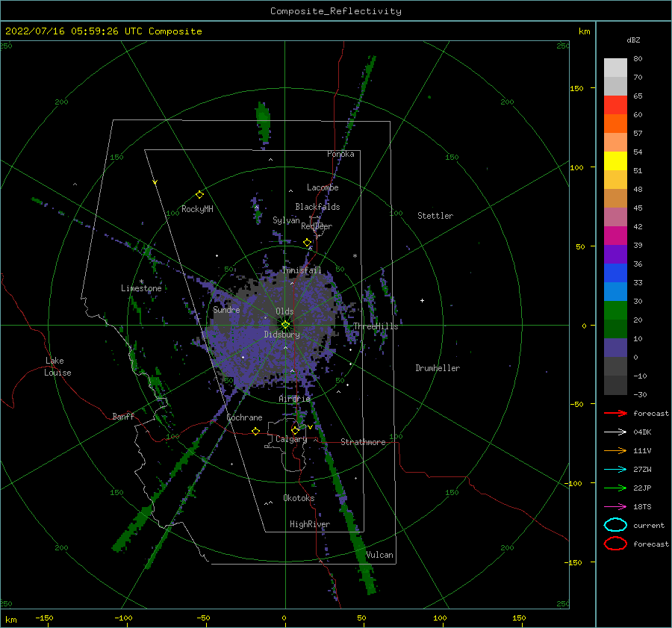Click the Composite_Reflectivity title
Screen dimensions: 672x628
336,11
